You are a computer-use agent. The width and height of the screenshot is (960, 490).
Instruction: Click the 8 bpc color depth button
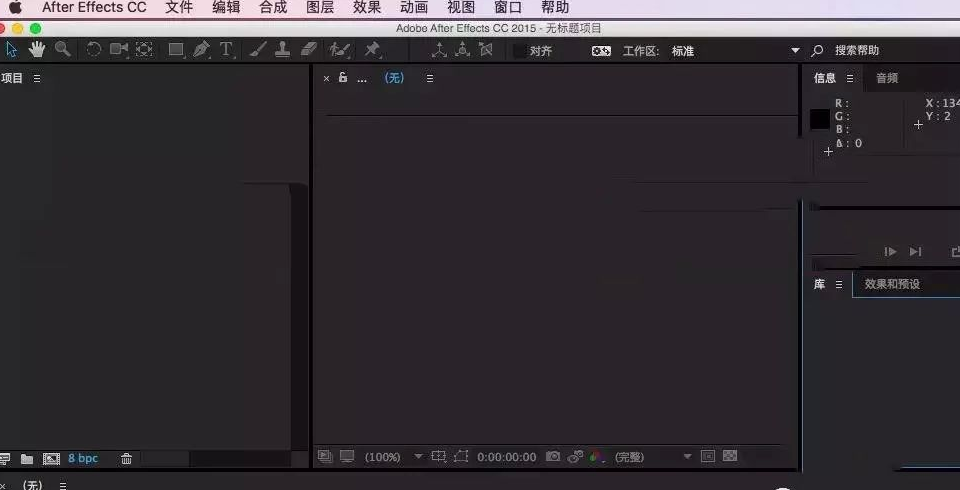83,458
